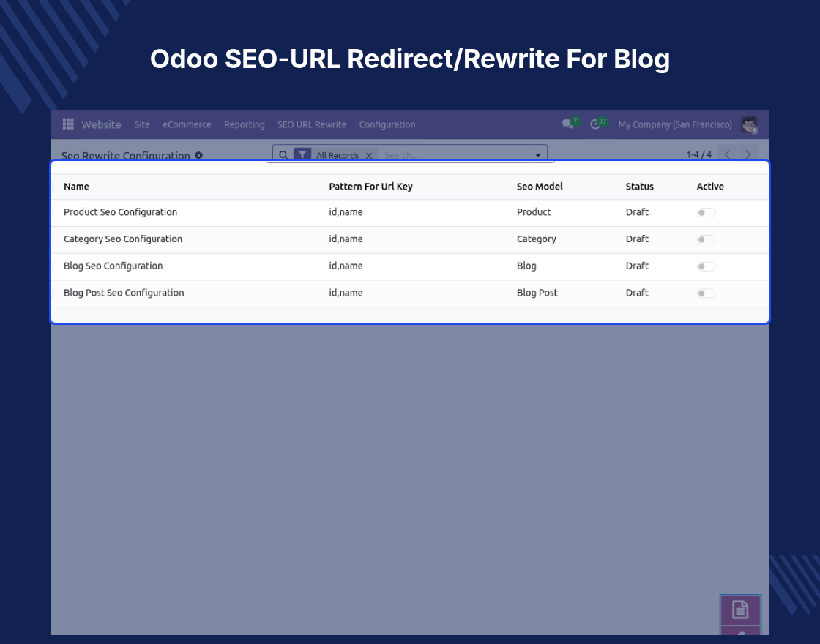Toggle Active for Blog Post Seo Configuration
This screenshot has width=820, height=644.
pyautogui.click(x=706, y=293)
